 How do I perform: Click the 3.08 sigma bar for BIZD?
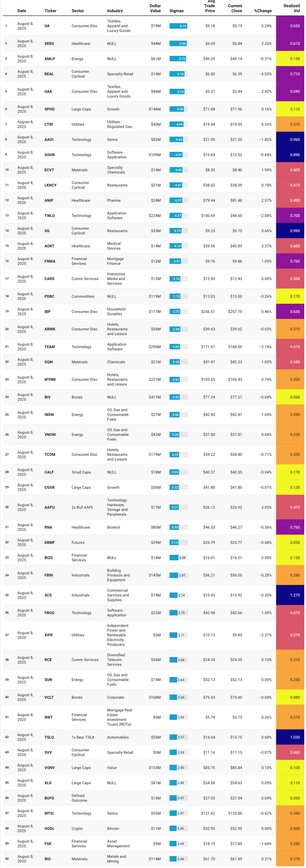coord(174,558)
